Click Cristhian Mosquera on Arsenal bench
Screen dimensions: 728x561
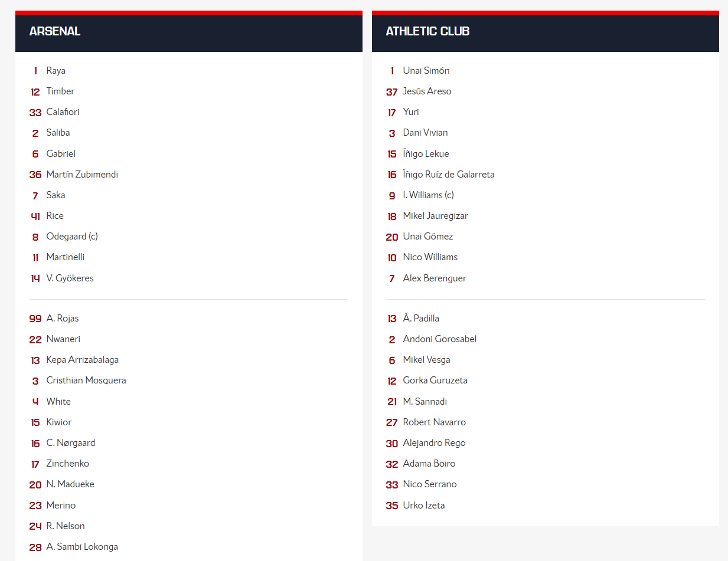(x=86, y=380)
